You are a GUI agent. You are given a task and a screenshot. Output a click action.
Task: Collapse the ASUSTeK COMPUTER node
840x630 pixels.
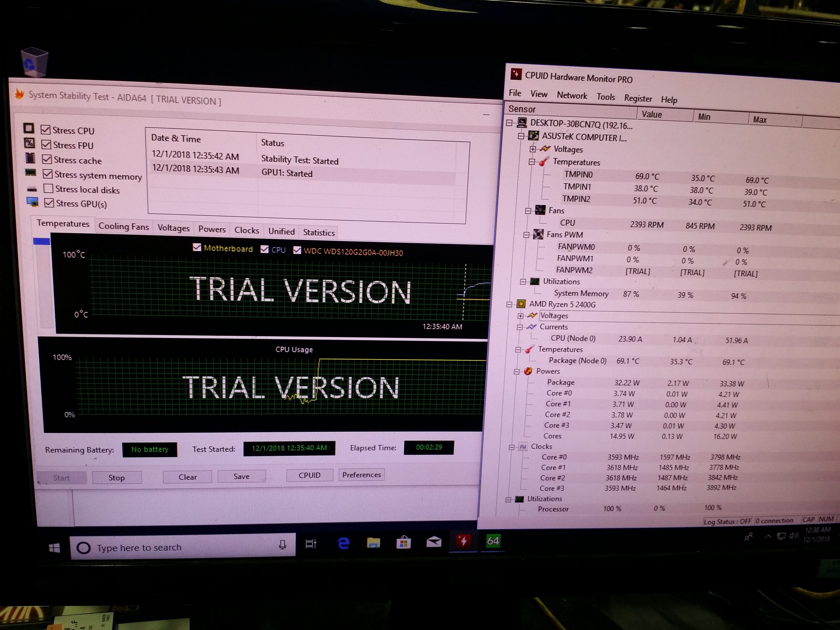point(521,136)
